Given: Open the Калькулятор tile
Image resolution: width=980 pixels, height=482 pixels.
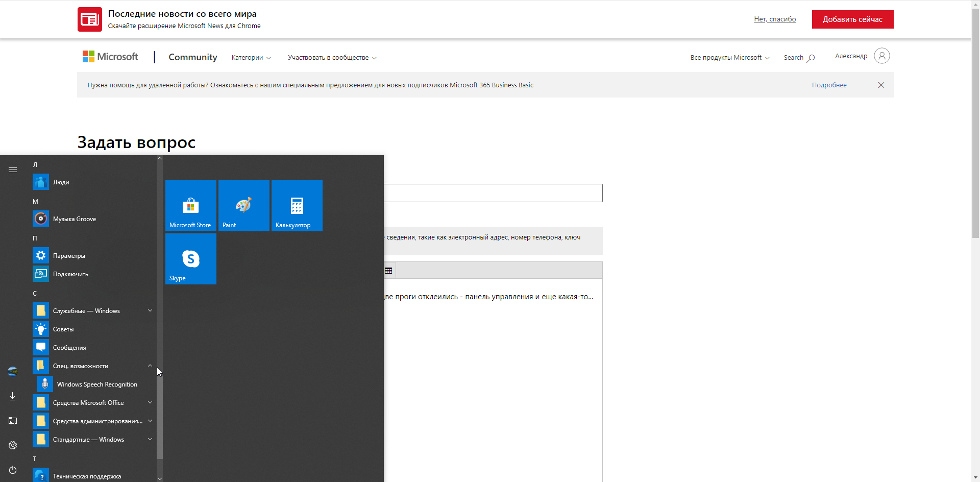Looking at the screenshot, I should pyautogui.click(x=297, y=206).
